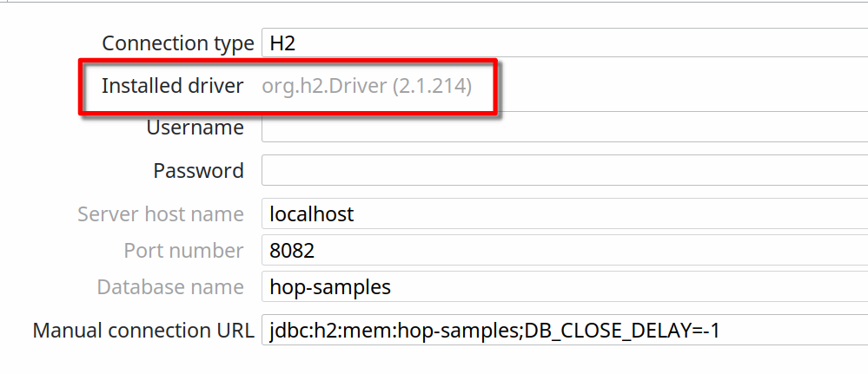Focus the Manual connection URL field
The height and width of the screenshot is (374, 868).
pyautogui.click(x=565, y=331)
